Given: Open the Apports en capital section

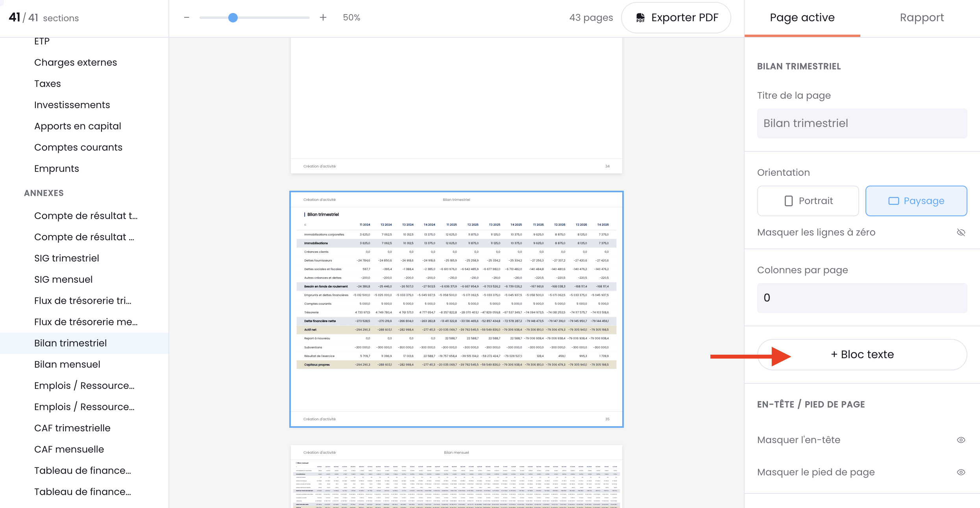Looking at the screenshot, I should click(78, 126).
